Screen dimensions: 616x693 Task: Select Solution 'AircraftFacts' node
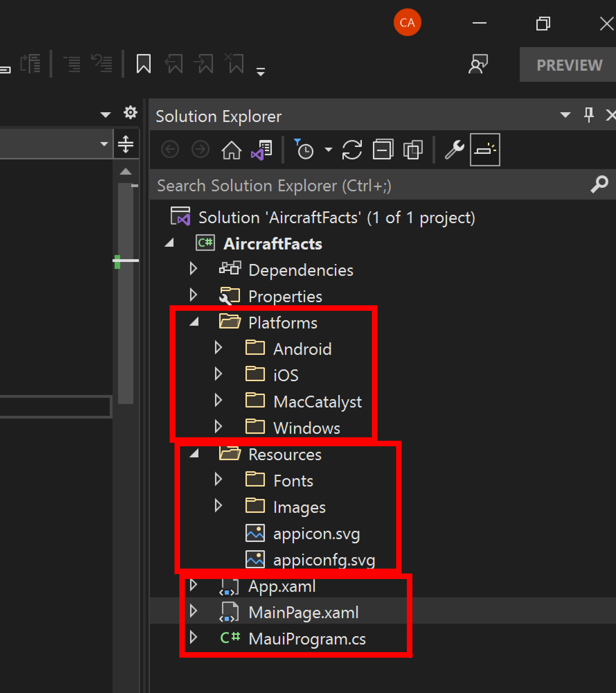coord(337,218)
